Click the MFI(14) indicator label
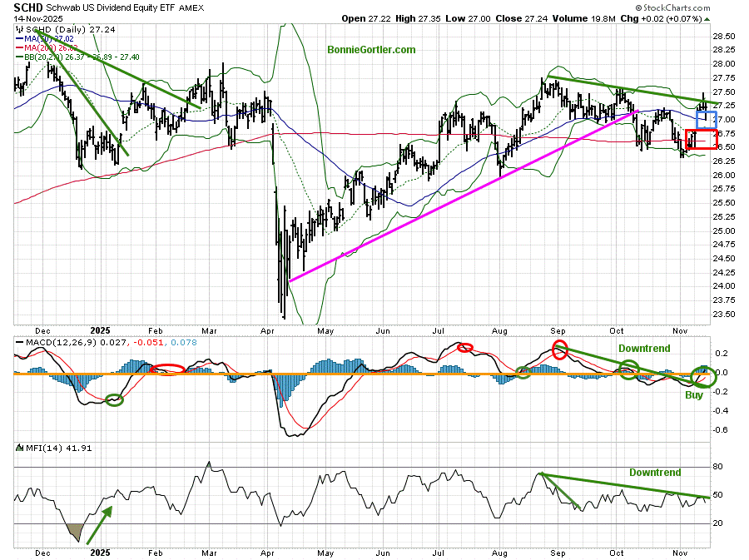Viewport: 749px width, 560px height. [x=37, y=448]
